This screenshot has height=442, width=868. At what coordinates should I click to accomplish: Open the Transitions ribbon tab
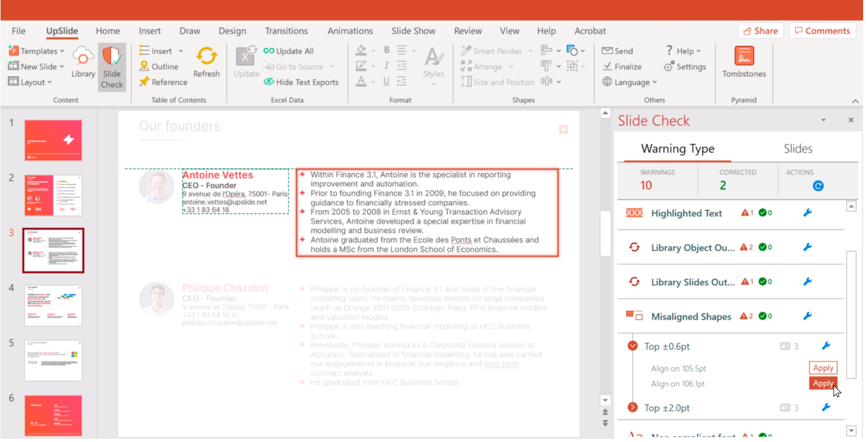[286, 31]
